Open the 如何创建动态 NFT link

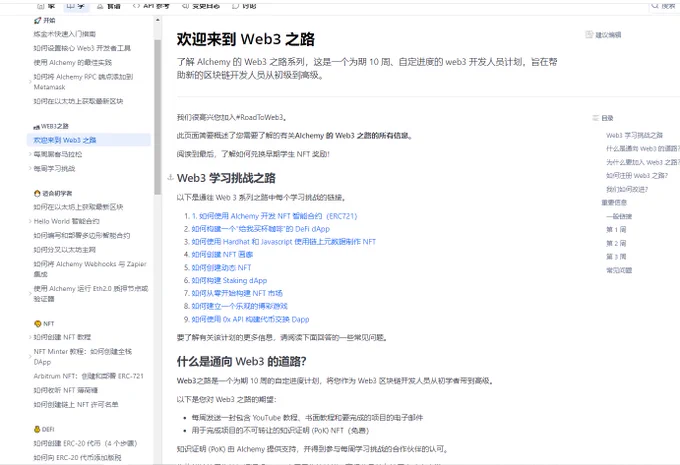pos(221,268)
